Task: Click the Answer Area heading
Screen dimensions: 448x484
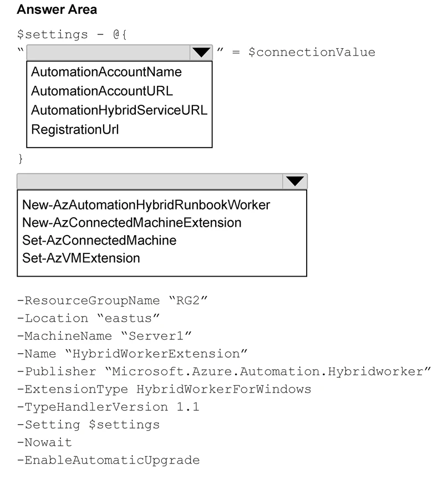Action: 57,9
